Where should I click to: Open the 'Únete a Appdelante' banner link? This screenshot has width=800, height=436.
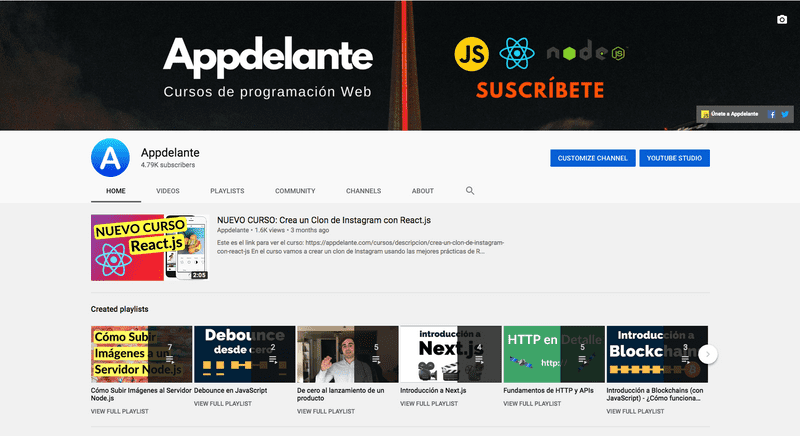pyautogui.click(x=730, y=114)
